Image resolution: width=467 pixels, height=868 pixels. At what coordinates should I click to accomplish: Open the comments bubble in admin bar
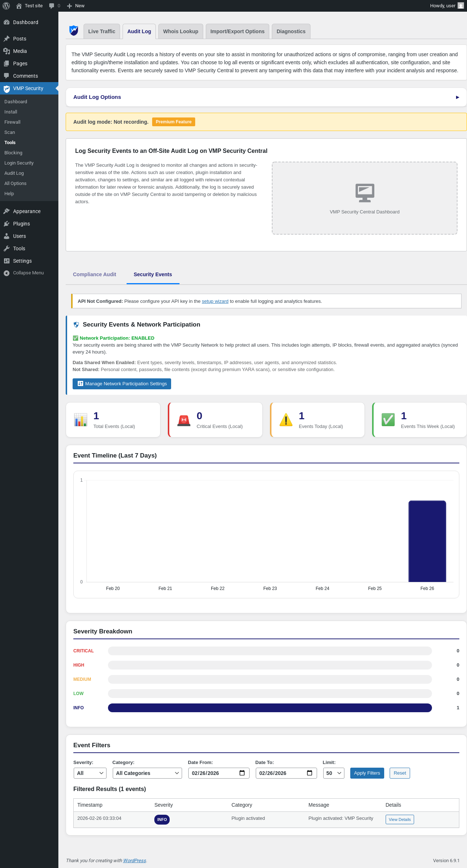pyautogui.click(x=52, y=6)
